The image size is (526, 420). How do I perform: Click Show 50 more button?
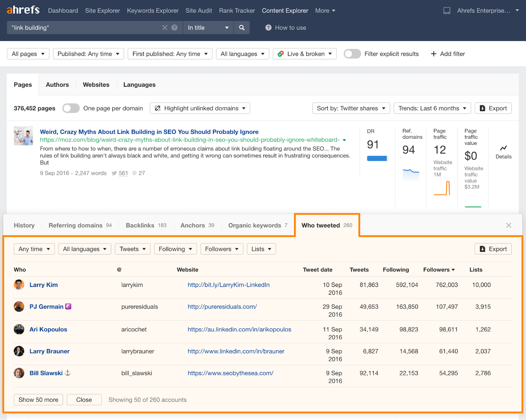(x=38, y=400)
